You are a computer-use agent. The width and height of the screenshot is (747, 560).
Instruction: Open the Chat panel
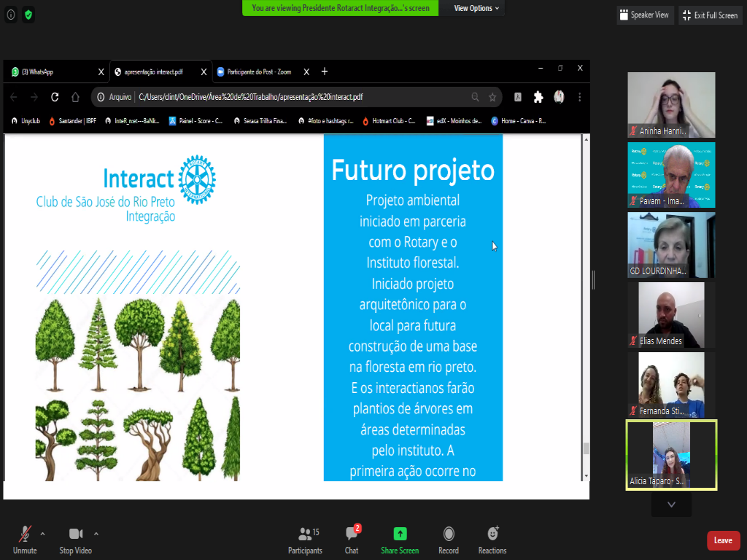pyautogui.click(x=352, y=534)
